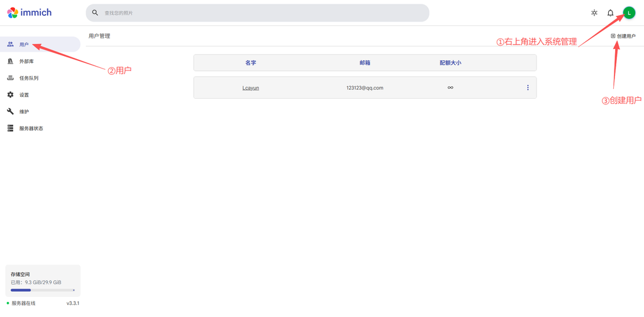Click the job queue tray icon
This screenshot has width=644, height=317.
[x=10, y=78]
